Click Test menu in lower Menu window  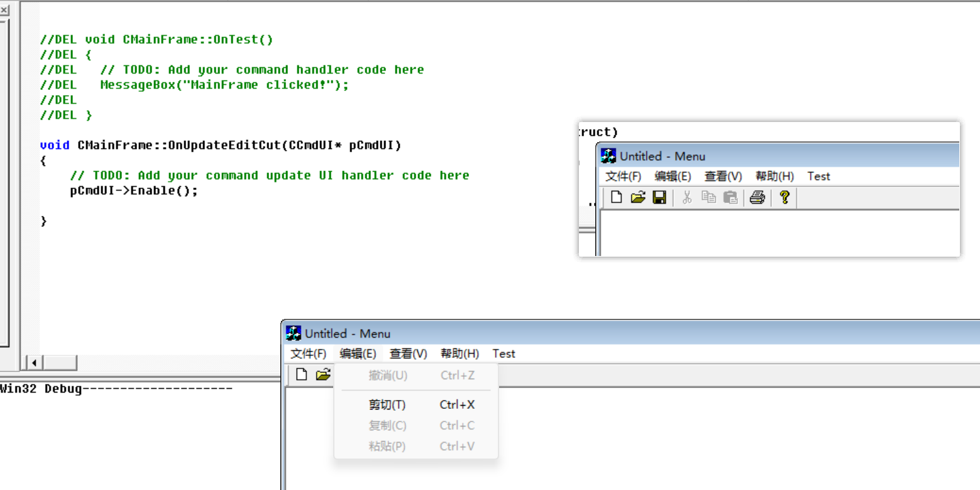pyautogui.click(x=504, y=354)
